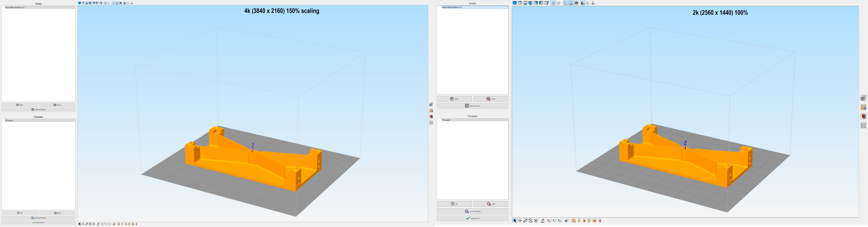Switch to top view in 2k window toolbar
This screenshot has width=868, height=227.
coord(520,3)
